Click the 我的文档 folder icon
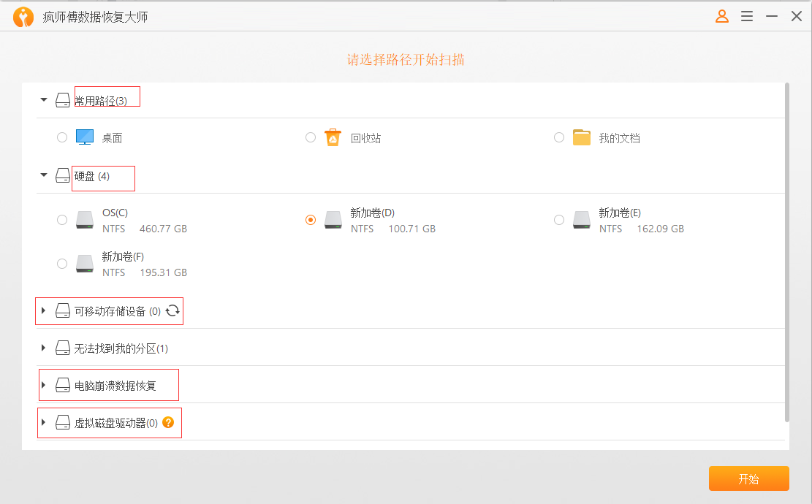Image resolution: width=812 pixels, height=504 pixels. pyautogui.click(x=581, y=137)
